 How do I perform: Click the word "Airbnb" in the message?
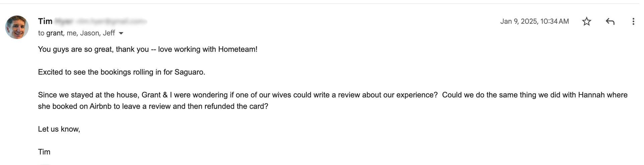click(x=100, y=106)
